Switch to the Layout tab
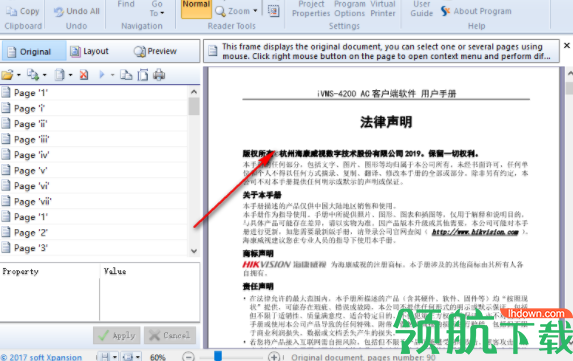The width and height of the screenshot is (573, 361). [x=90, y=51]
